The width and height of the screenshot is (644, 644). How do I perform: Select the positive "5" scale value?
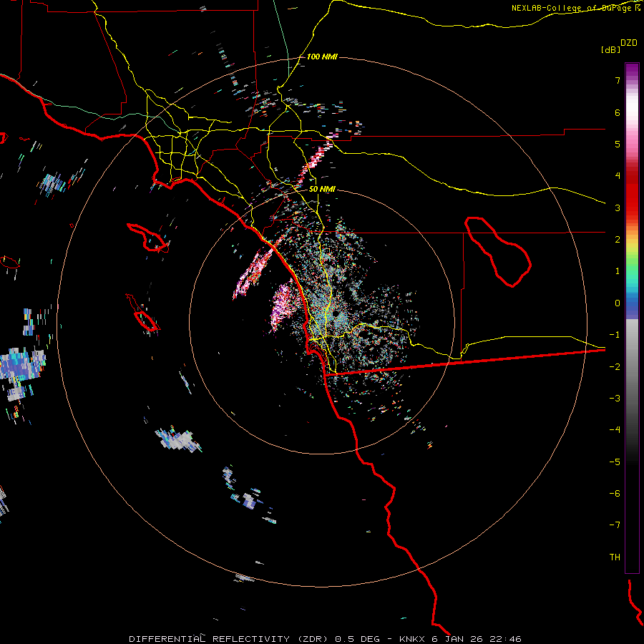[618, 144]
